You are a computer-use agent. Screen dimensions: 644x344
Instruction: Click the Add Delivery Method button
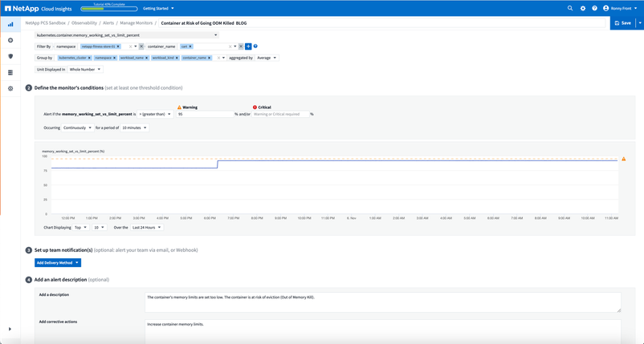click(58, 262)
